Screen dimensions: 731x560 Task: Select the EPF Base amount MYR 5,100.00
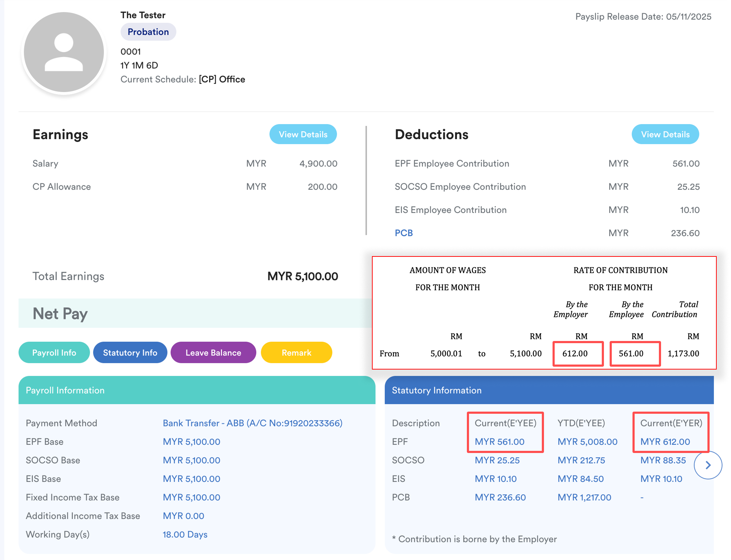(191, 442)
